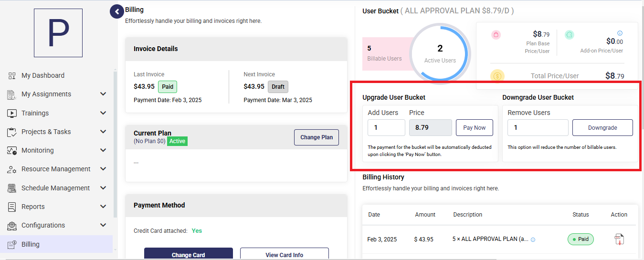The height and width of the screenshot is (260, 644).
Task: Expand the My Assignments chevron
Action: tap(103, 94)
